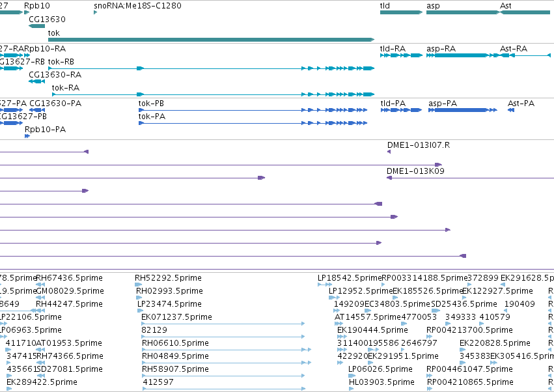Image resolution: width=554 pixels, height=392 pixels.
Task: Select the 190409 EST label
Action: 519,304
